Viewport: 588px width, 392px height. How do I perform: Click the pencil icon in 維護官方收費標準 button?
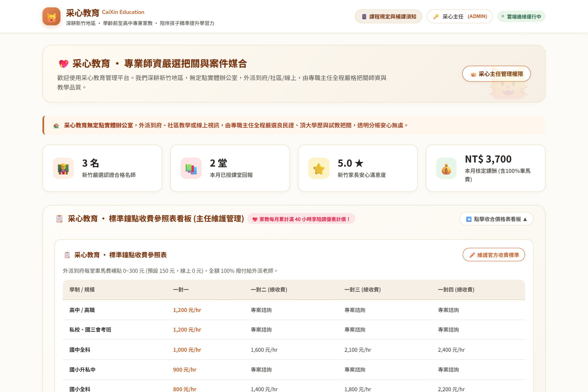[472, 255]
